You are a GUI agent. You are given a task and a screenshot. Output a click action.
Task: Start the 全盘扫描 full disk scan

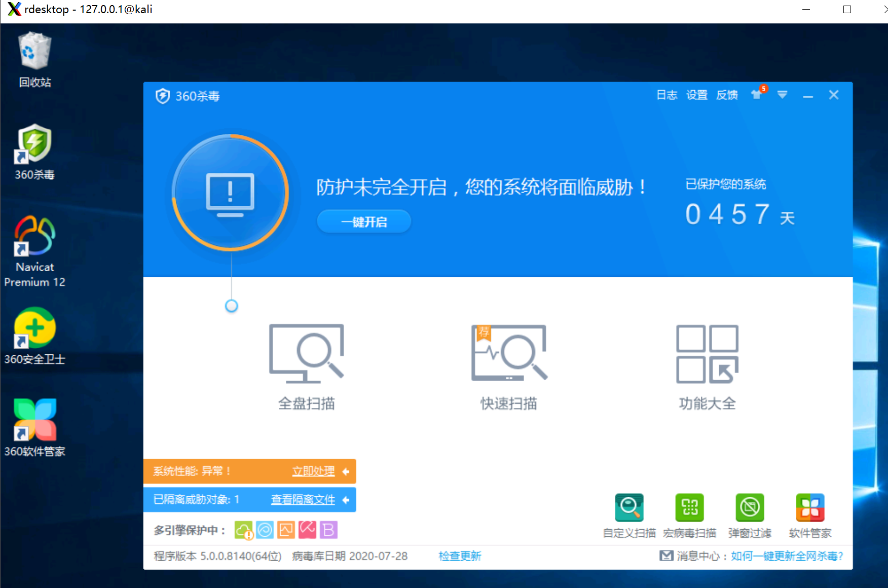306,367
